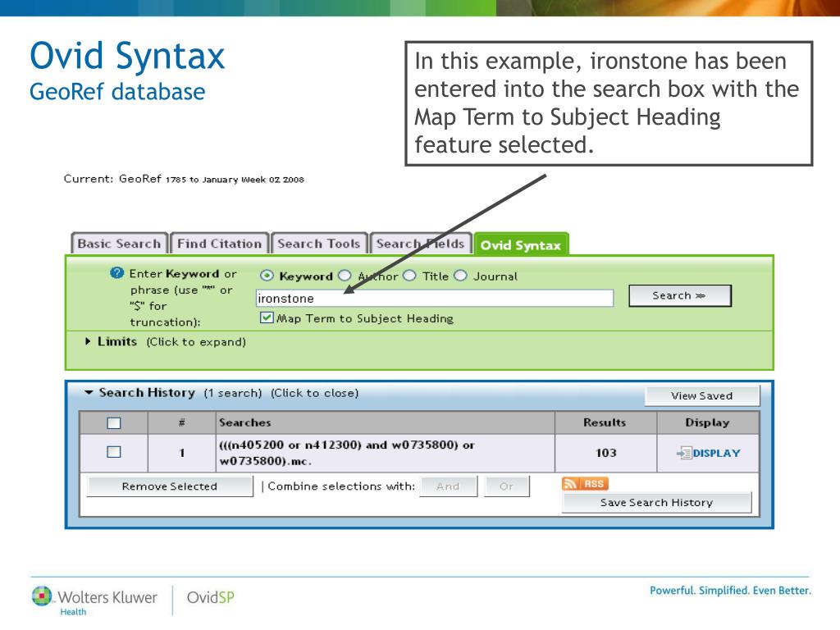This screenshot has height=630, width=840.
Task: Click the search string starting (((n405200
Action: click(x=347, y=453)
